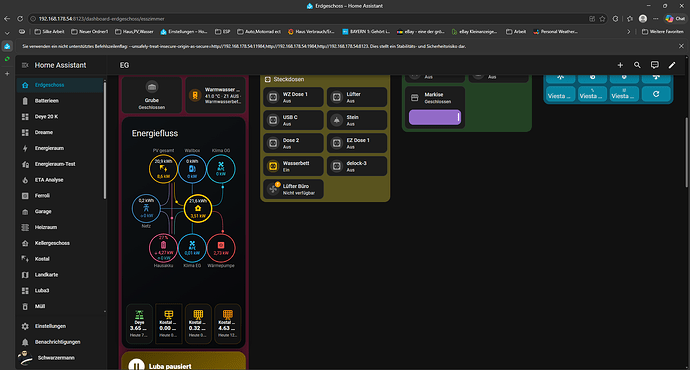Click the Markise awning icon

(x=415, y=98)
